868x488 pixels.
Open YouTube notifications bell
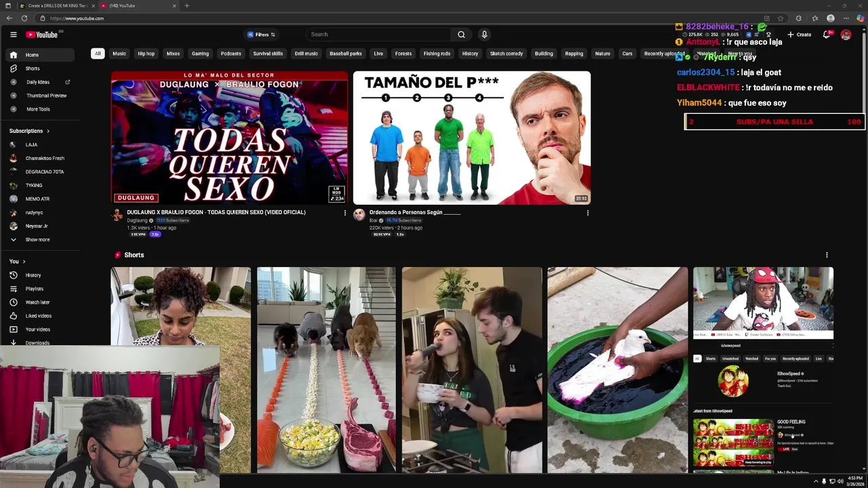tap(826, 35)
